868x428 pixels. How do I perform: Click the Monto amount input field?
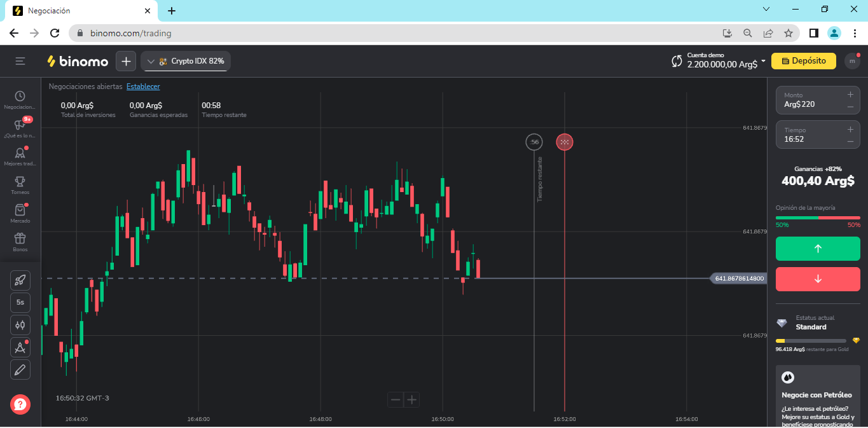[x=809, y=104]
